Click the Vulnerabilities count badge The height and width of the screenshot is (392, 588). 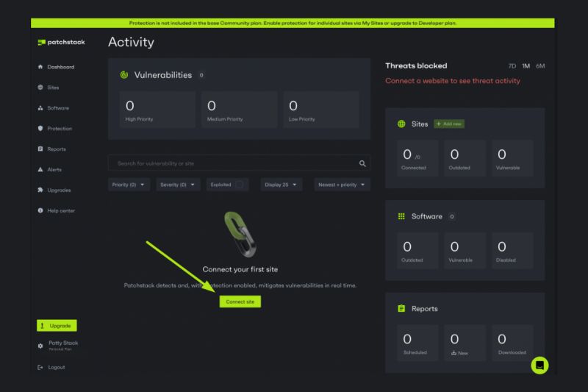(201, 75)
